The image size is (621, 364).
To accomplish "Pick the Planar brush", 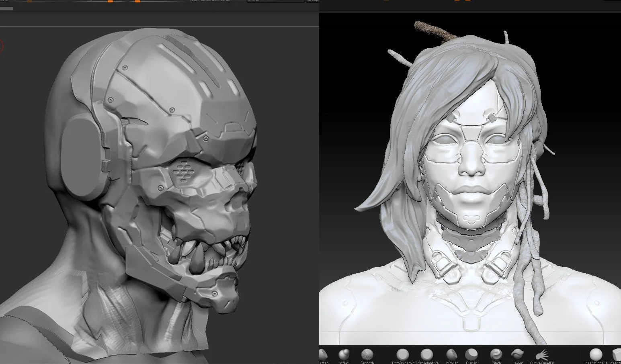I will [471, 355].
